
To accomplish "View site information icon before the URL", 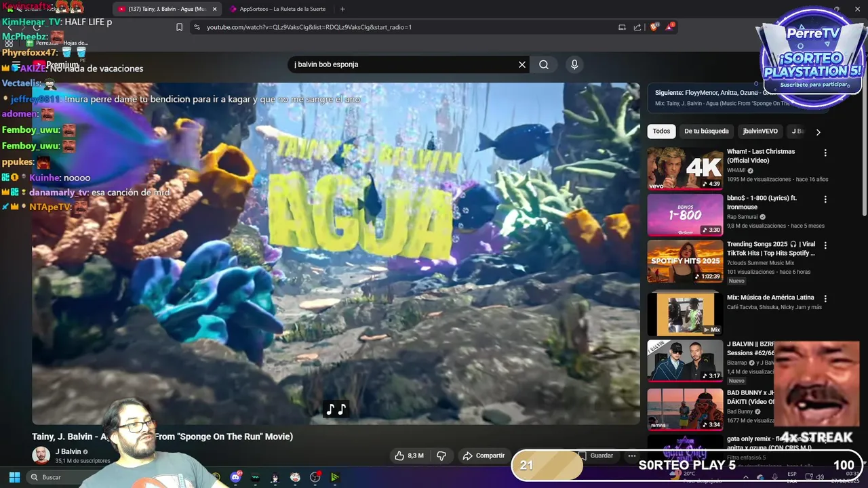I will coord(197,27).
